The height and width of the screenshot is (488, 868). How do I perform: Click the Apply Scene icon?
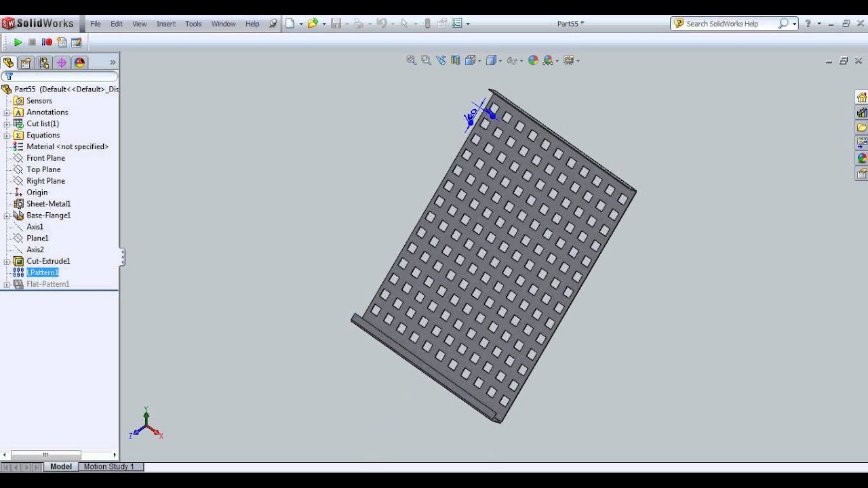[548, 60]
